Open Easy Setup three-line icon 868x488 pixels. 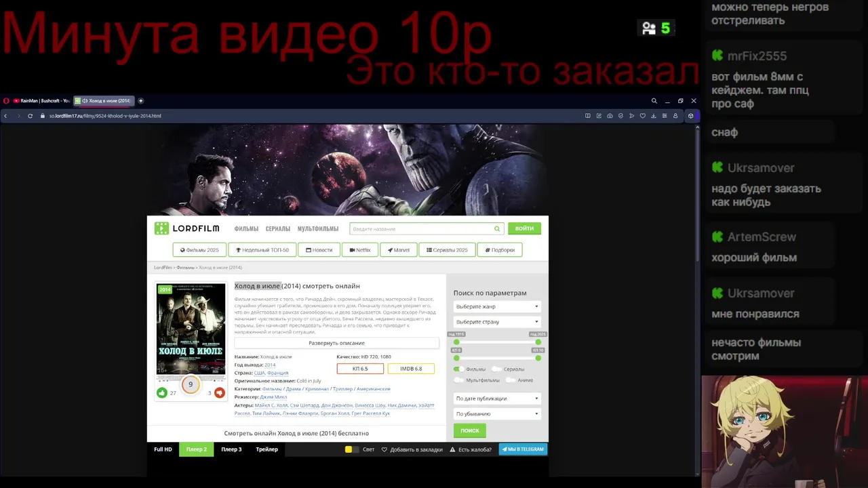pyautogui.click(x=665, y=116)
